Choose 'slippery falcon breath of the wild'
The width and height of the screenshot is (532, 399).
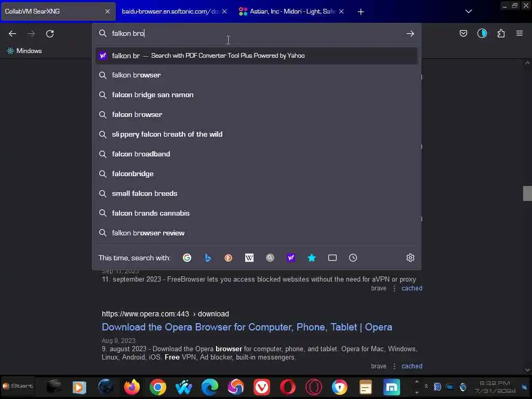click(x=256, y=135)
